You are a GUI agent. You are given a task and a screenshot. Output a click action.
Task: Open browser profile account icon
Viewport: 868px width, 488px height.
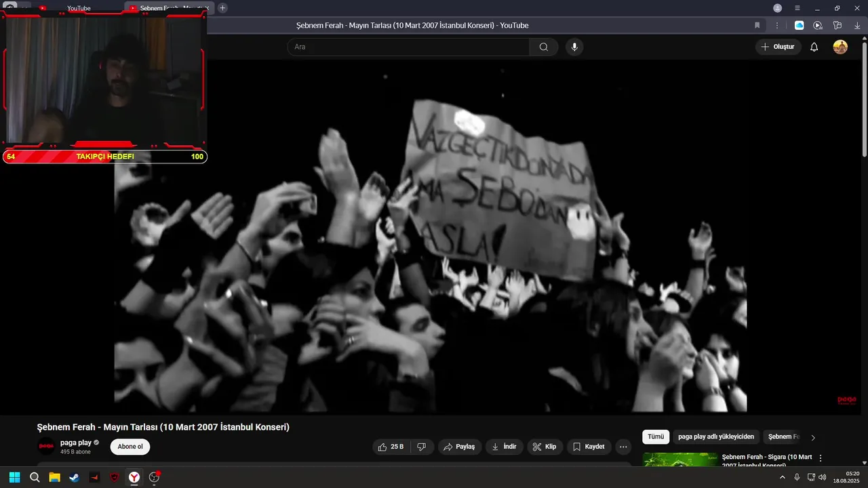coord(778,8)
